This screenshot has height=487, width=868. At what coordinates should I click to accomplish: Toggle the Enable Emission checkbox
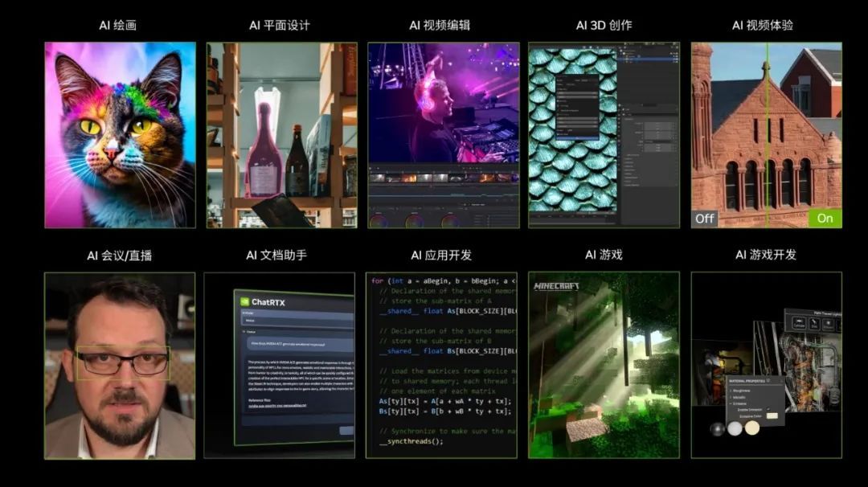click(x=768, y=409)
